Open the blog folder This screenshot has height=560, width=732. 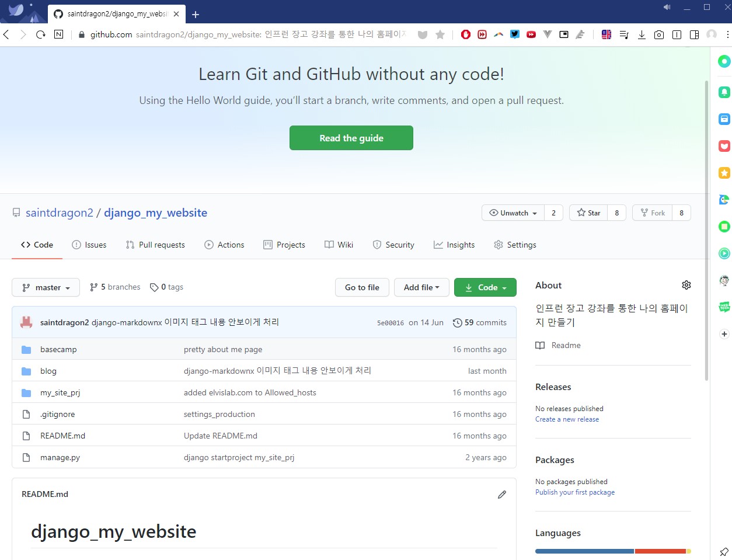point(48,371)
